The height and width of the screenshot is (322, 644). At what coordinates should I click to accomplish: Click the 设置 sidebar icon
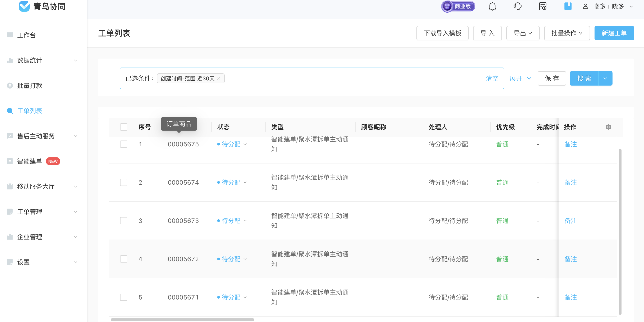tap(10, 262)
